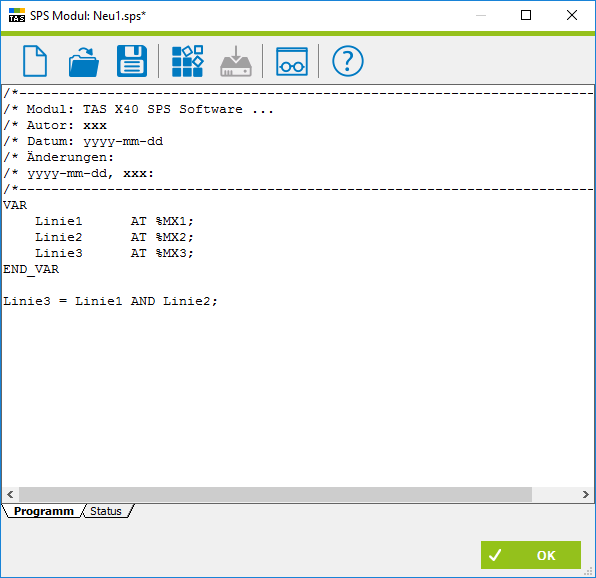Viewport: 596px width, 578px height.
Task: Save the SPS module
Action: [132, 61]
